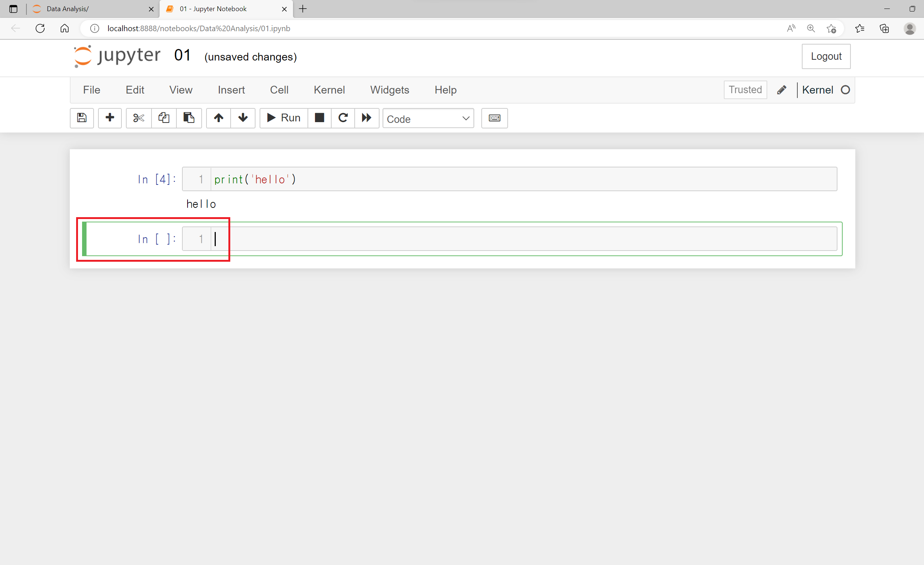
Task: Open the Cell menu
Action: (x=279, y=89)
